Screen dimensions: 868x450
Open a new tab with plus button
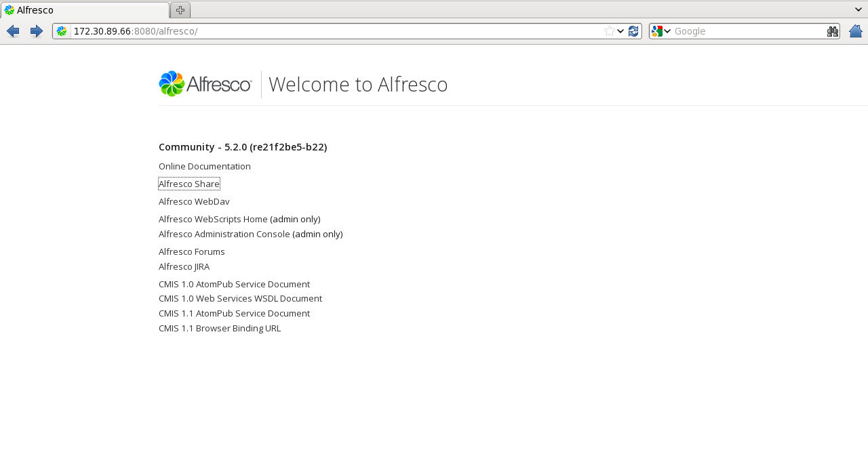click(x=180, y=10)
